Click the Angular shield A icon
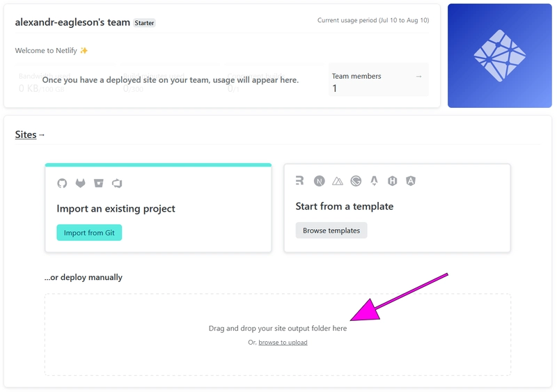Viewport: 557px width, 392px height. coord(411,181)
